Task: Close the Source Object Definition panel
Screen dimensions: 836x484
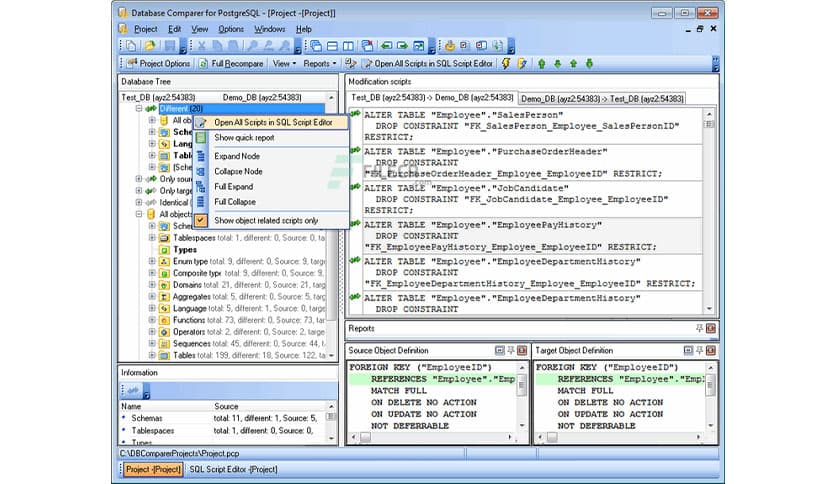Action: (522, 350)
